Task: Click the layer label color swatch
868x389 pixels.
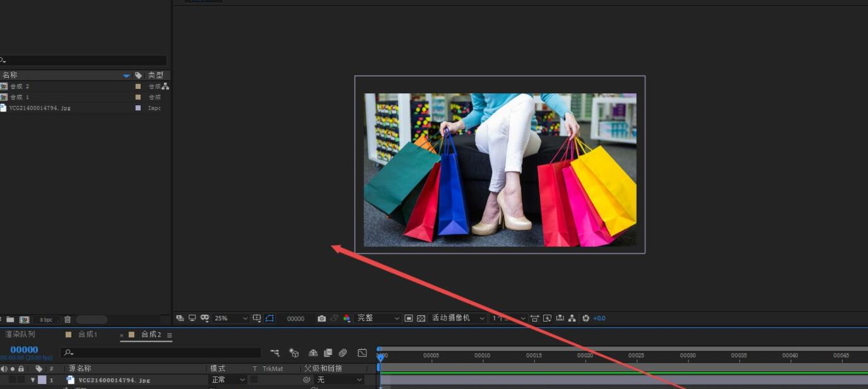Action: [42, 380]
